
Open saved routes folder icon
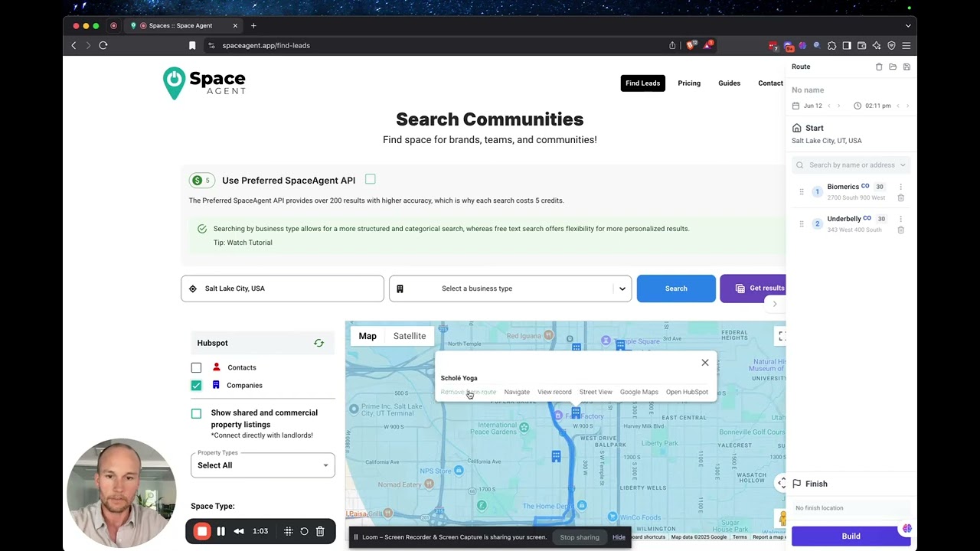[893, 67]
